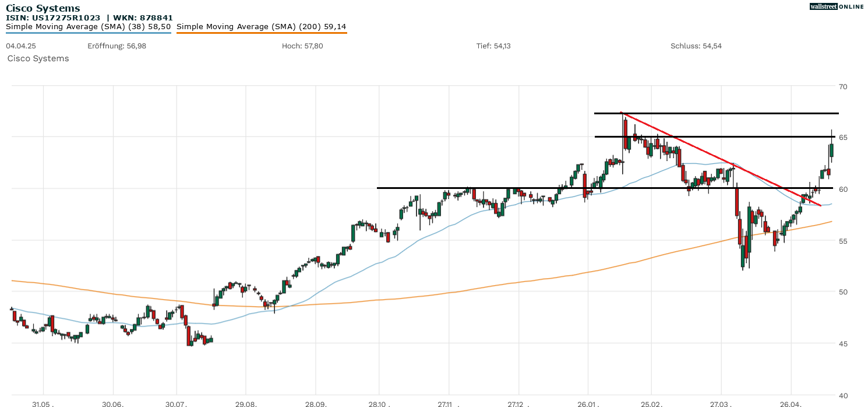Click the 26.01. date axis label

coord(588,404)
